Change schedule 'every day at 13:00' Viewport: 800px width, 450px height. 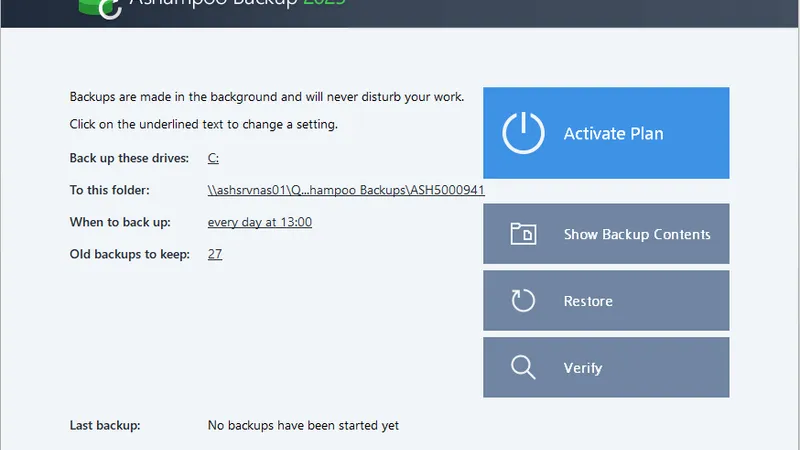(260, 222)
